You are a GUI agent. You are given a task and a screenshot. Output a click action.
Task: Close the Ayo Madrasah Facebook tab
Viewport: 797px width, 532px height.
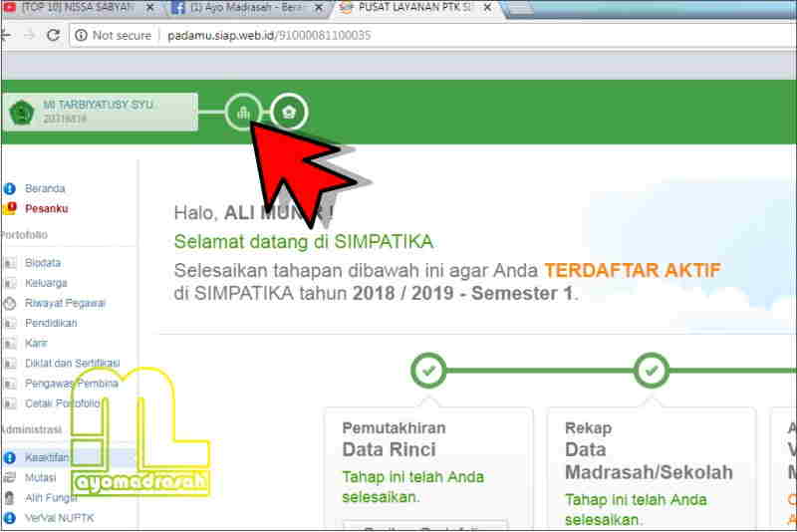pos(319,8)
